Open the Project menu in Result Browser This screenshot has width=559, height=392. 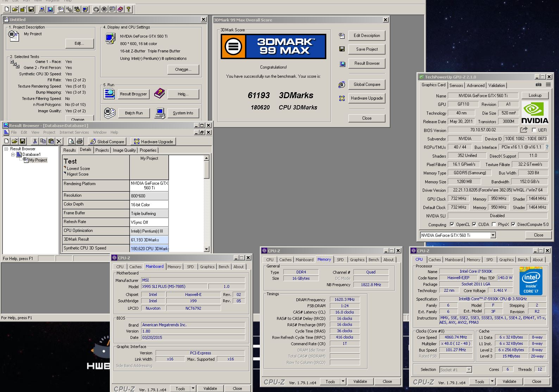point(49,132)
